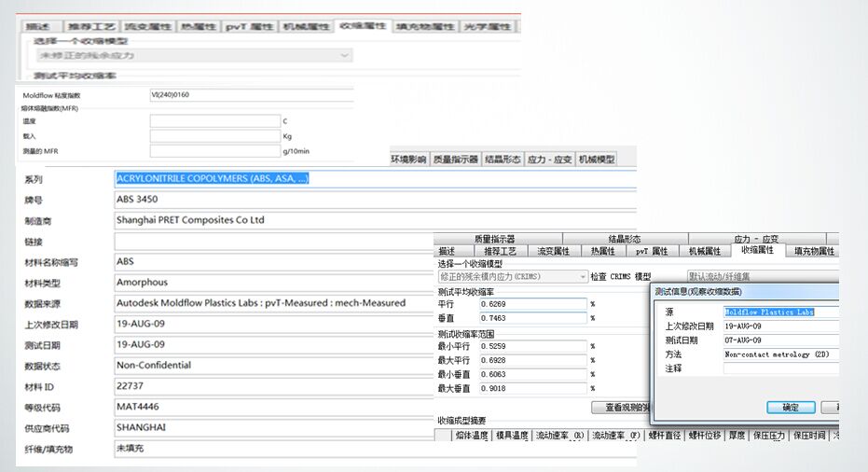Switch to the 环境影响 tab
The height and width of the screenshot is (472, 868).
408,159
